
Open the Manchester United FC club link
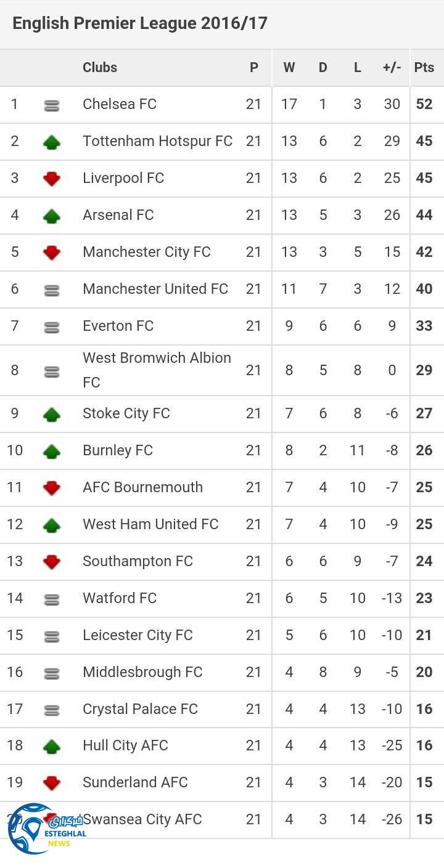tap(155, 289)
